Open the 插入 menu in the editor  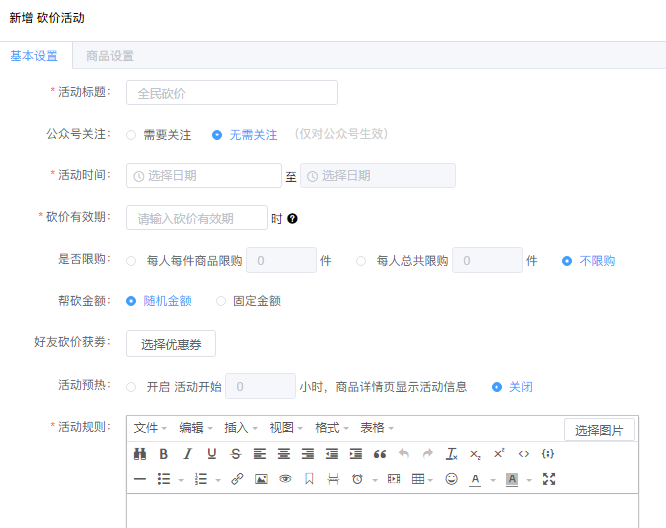tap(241, 428)
